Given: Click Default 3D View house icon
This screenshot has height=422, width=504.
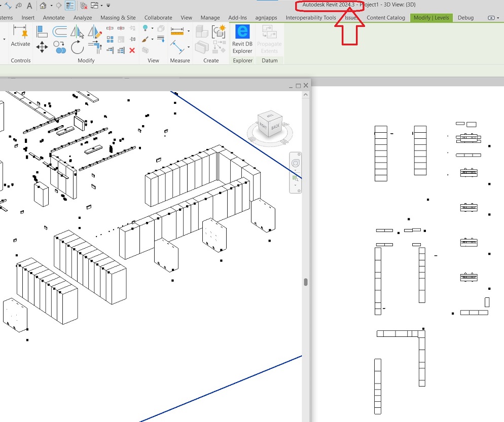Looking at the screenshot, I should 43,6.
